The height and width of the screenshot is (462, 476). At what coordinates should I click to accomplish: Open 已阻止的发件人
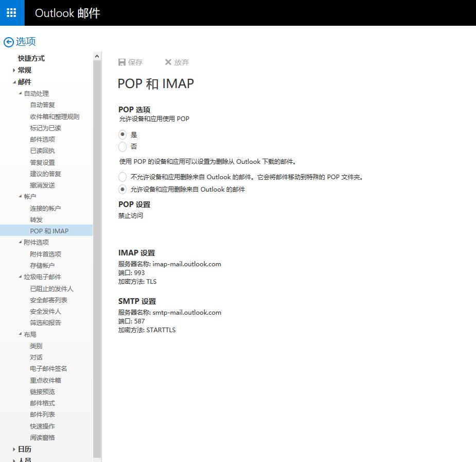coord(52,288)
